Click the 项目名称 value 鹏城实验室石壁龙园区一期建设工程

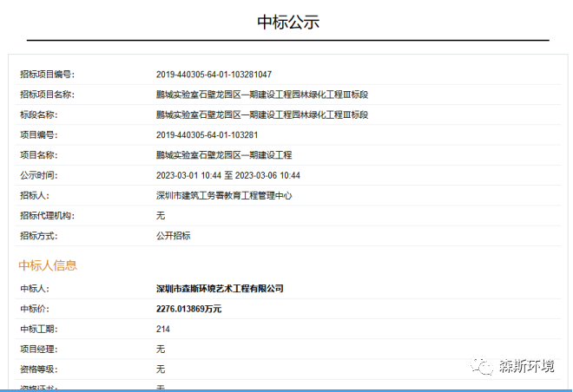224,155
